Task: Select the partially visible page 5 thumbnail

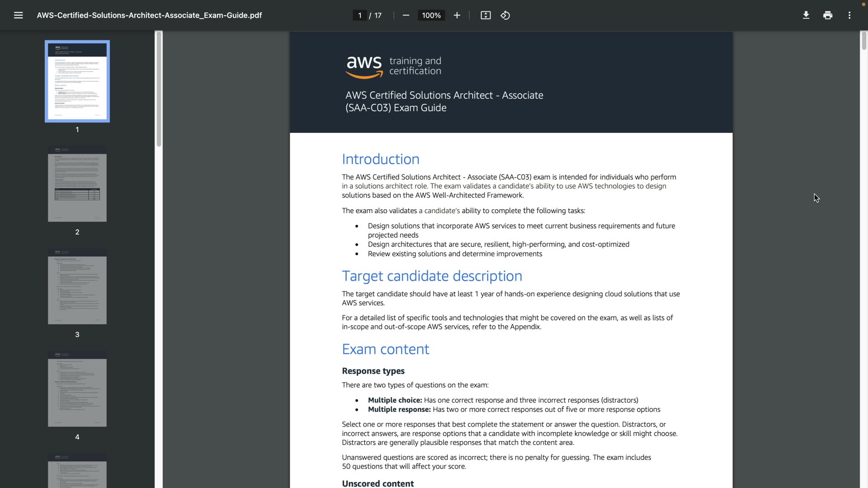Action: 77,471
